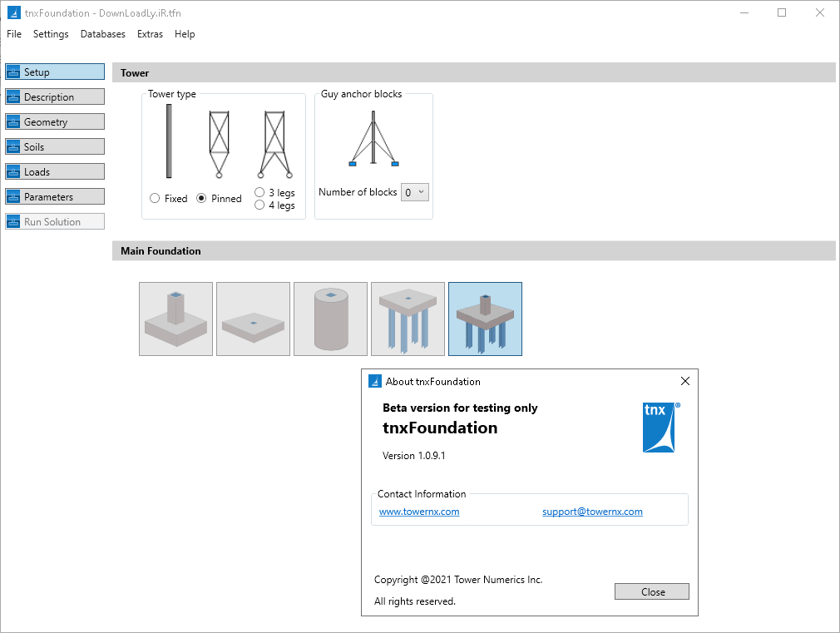Open the Extras menu

(x=150, y=34)
